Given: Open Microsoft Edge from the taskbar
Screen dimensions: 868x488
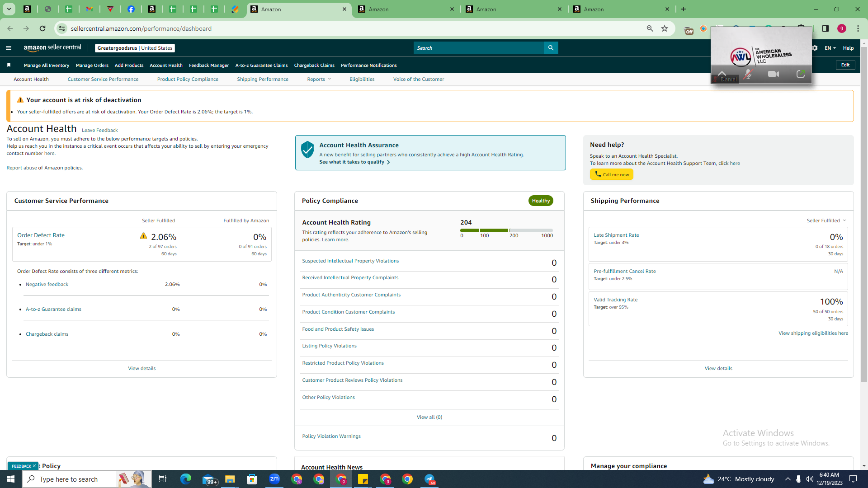Looking at the screenshot, I should coord(186,479).
